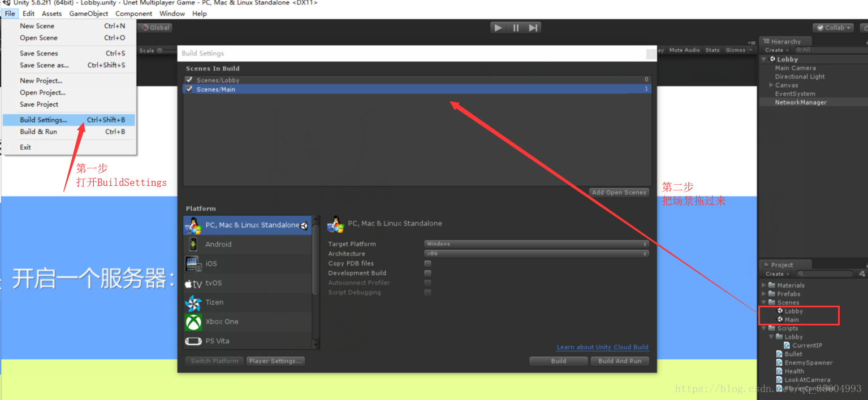
Task: Select the Tizen platform icon
Action: tap(193, 302)
